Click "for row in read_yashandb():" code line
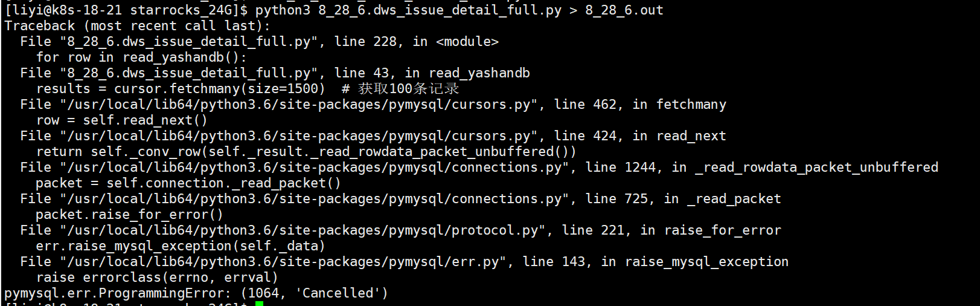Viewport: 980px width, 306px height. tap(141, 57)
